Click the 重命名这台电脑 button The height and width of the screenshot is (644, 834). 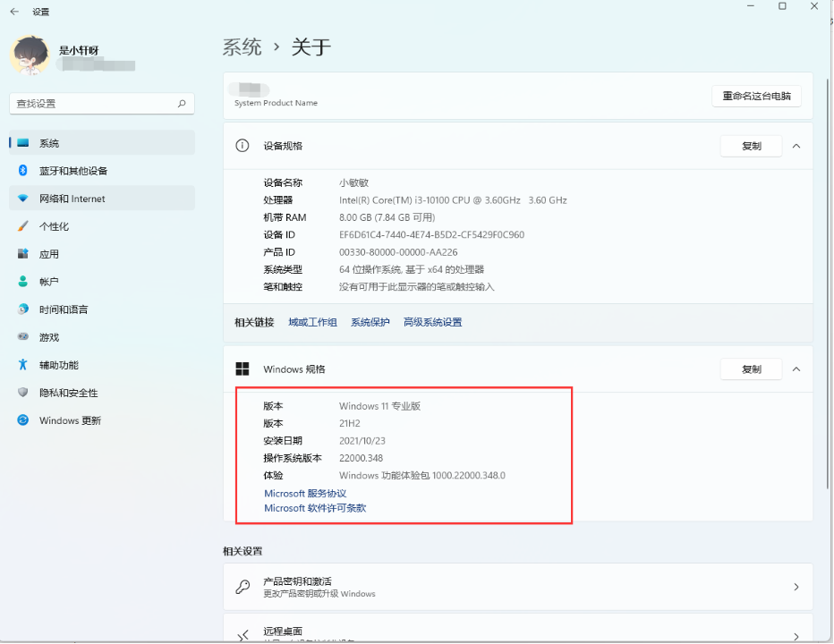[756, 97]
